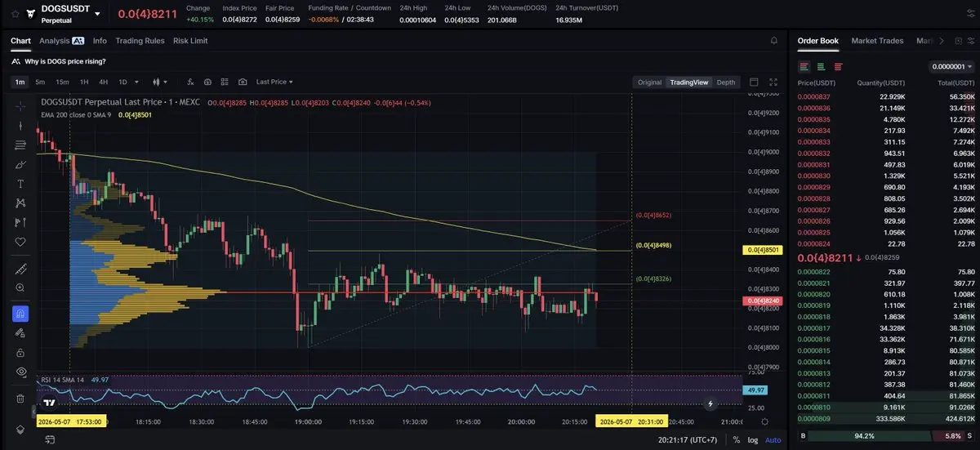Open the Trading Rules tab

click(x=140, y=40)
